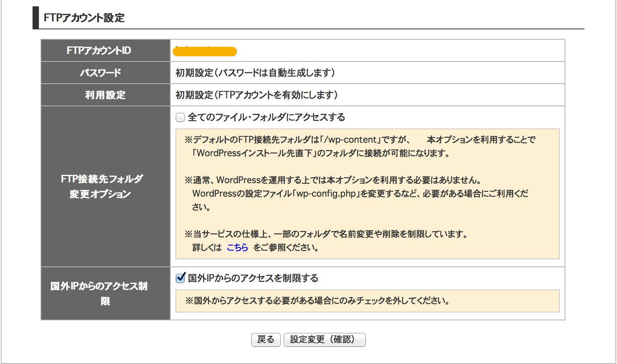This screenshot has width=617, height=364.
Task: Click the こちら link for details
Action: point(237,247)
